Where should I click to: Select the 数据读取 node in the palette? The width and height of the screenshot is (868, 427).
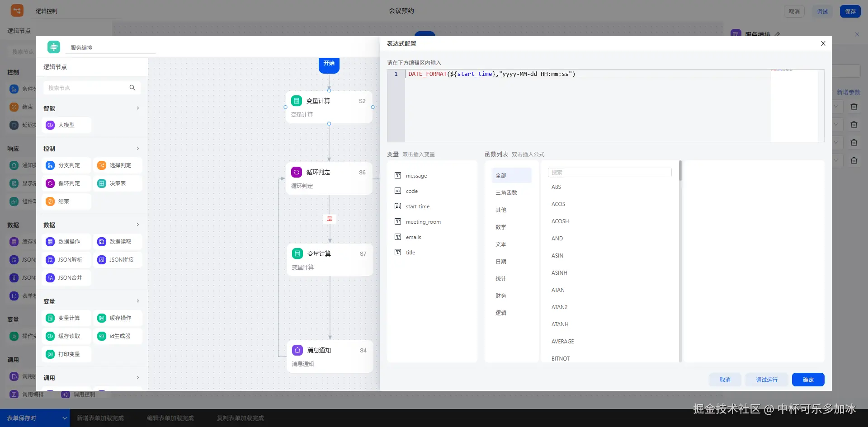pyautogui.click(x=118, y=242)
